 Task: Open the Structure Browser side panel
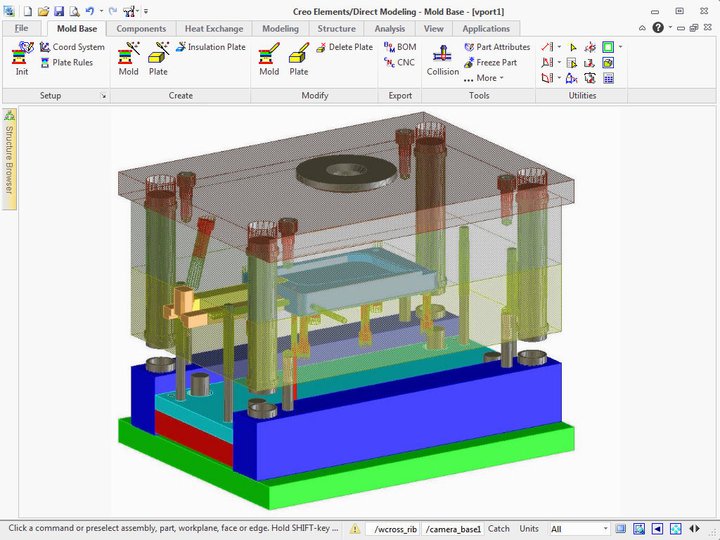click(9, 159)
